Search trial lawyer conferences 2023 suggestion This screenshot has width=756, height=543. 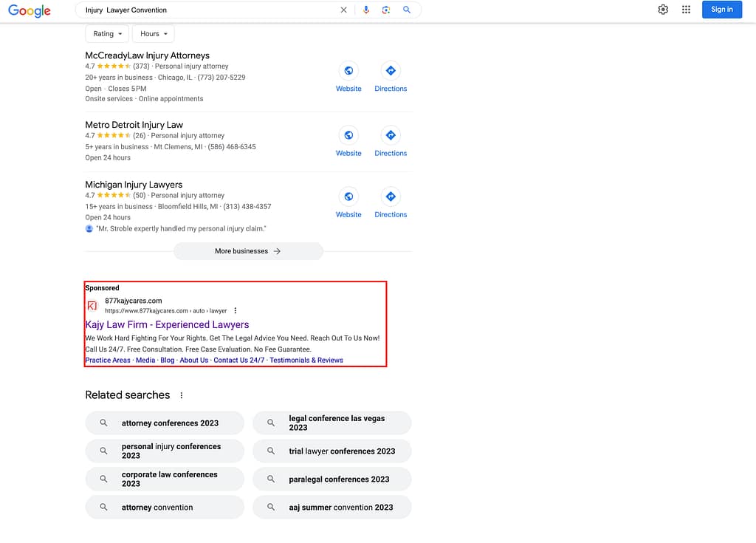(331, 451)
